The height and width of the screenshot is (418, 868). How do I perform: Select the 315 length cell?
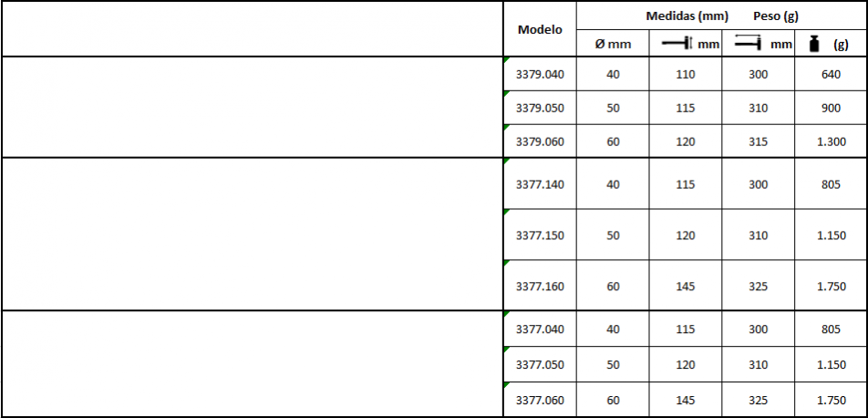pyautogui.click(x=759, y=141)
